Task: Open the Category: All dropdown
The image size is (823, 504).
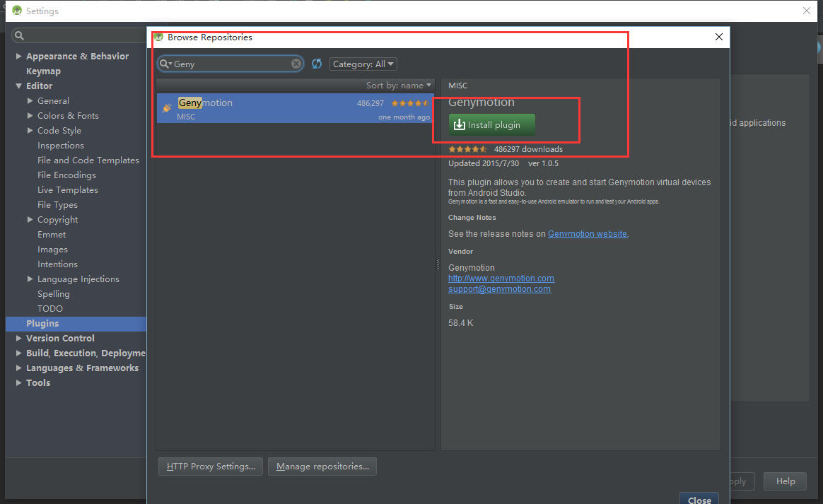Action: 363,64
